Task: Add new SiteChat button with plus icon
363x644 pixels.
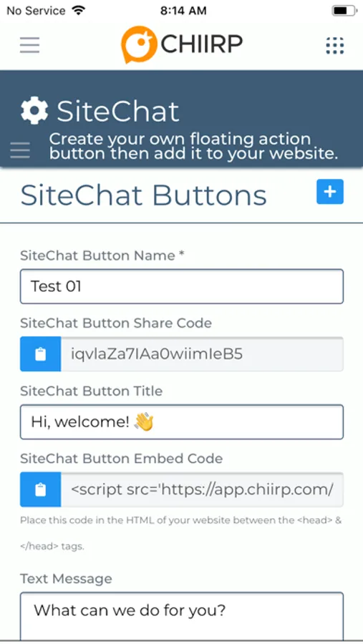Action: [x=329, y=192]
